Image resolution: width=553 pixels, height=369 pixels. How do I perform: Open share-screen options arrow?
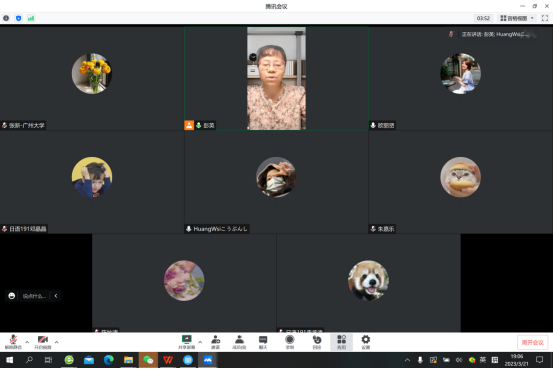click(x=200, y=342)
